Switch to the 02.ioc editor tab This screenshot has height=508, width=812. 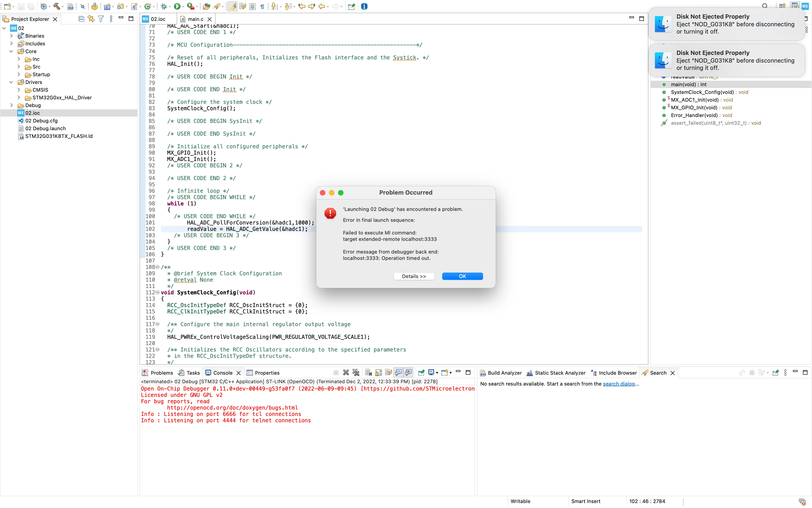[x=158, y=19]
